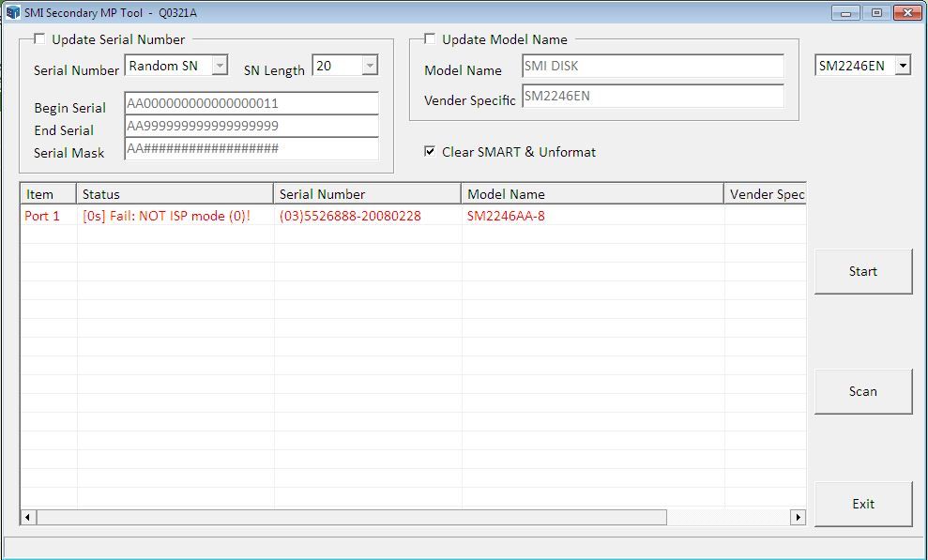Click the Scan button

pyautogui.click(x=863, y=391)
